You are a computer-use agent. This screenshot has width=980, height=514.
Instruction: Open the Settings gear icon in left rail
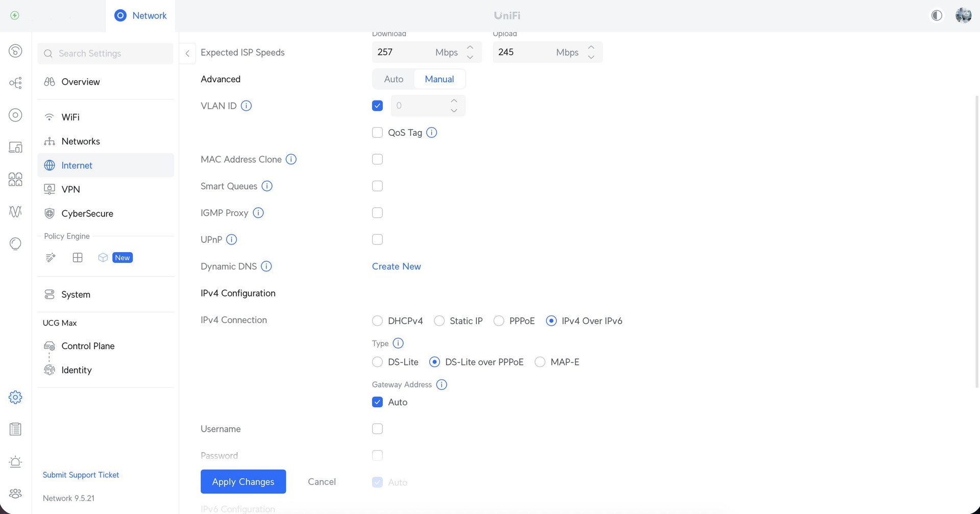tap(15, 397)
